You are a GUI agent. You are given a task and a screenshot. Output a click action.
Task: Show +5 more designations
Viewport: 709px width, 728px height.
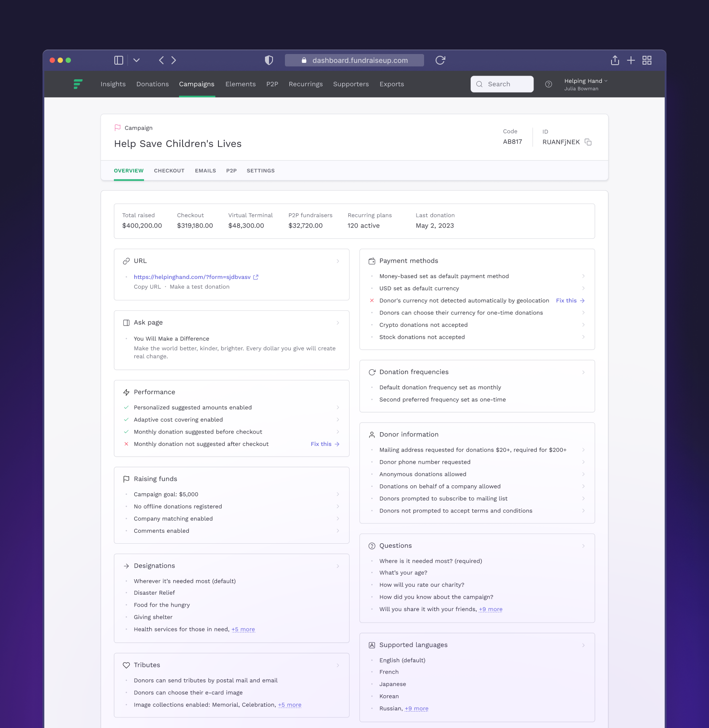[243, 629]
